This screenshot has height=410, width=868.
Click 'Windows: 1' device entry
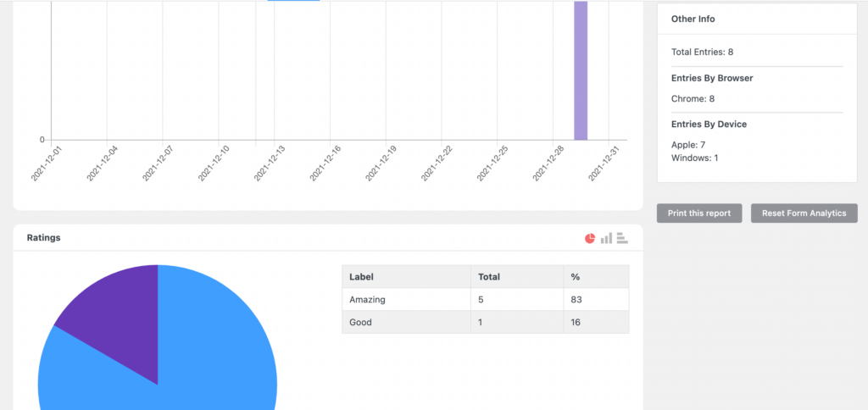[x=695, y=158]
